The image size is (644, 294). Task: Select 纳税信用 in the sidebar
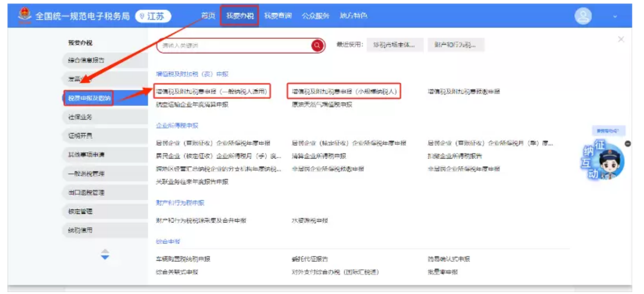point(105,230)
